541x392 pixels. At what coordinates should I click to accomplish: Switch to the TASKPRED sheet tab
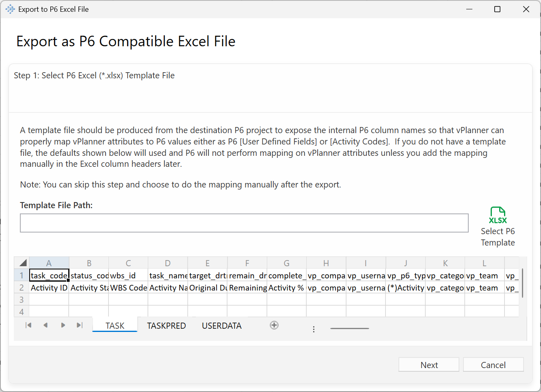click(166, 326)
